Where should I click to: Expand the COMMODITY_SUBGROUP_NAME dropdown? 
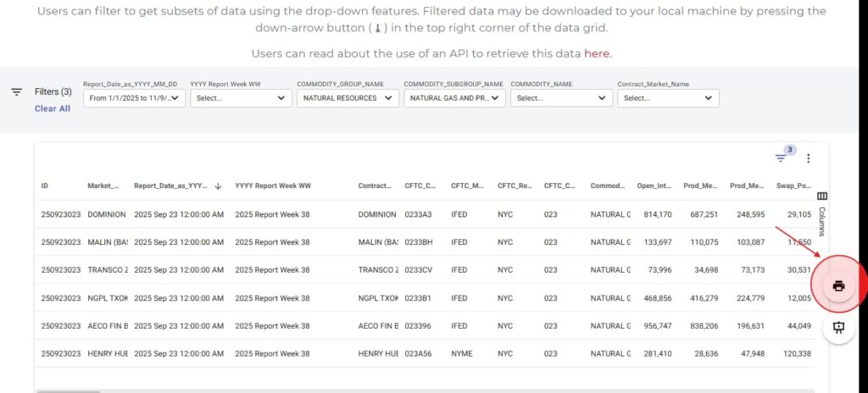click(x=454, y=98)
